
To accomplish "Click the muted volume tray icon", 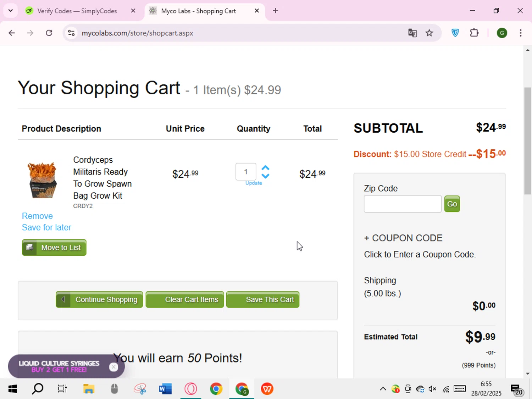I will [432, 389].
